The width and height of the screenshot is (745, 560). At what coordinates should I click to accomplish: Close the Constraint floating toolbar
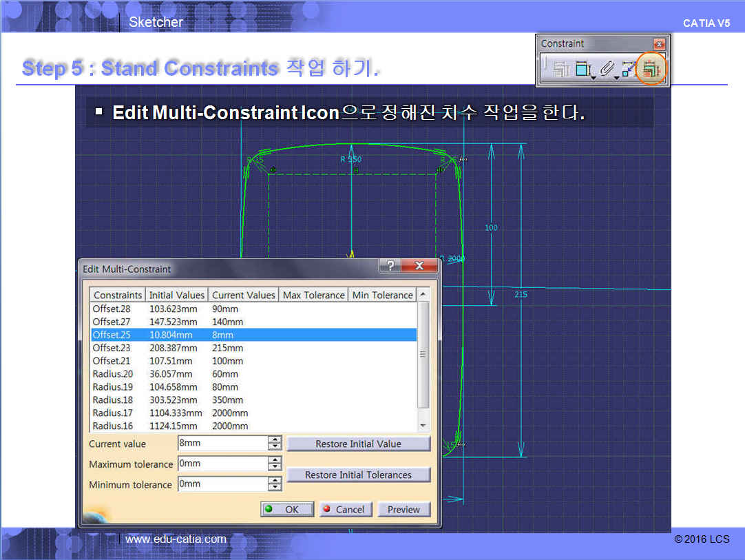(659, 44)
